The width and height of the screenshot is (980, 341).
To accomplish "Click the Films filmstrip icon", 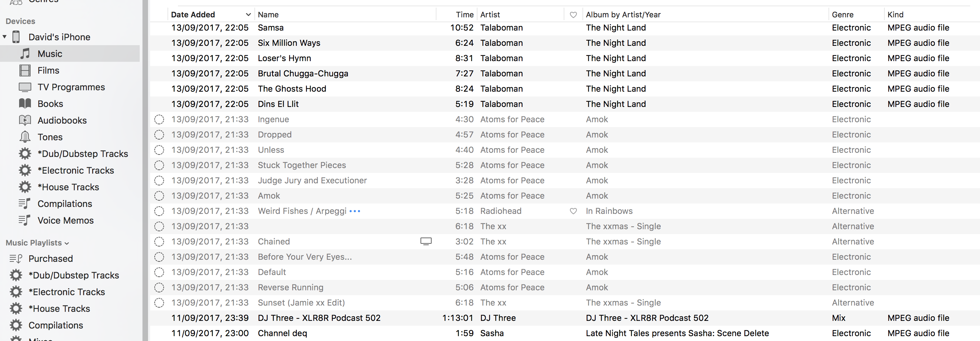I will coord(25,70).
